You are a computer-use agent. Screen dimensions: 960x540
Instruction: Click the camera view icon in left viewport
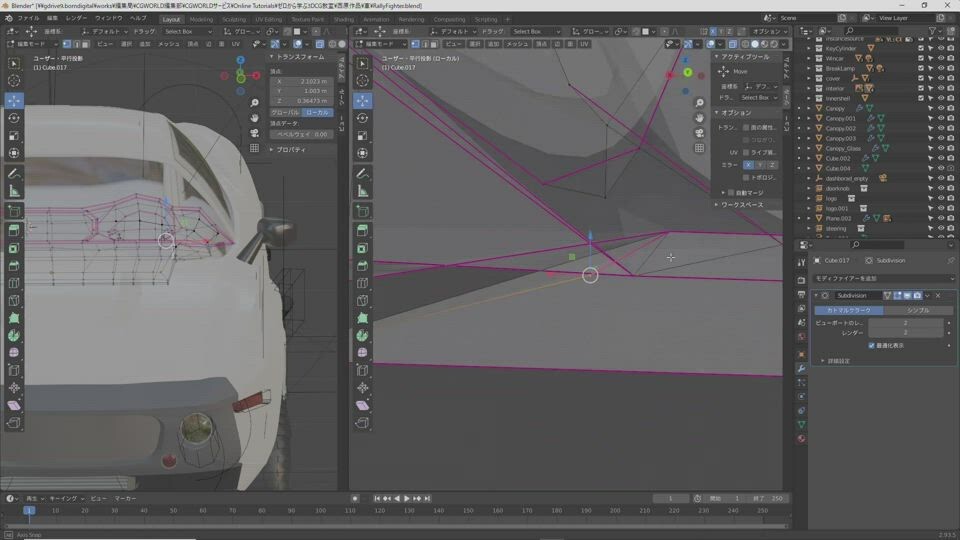(x=255, y=133)
